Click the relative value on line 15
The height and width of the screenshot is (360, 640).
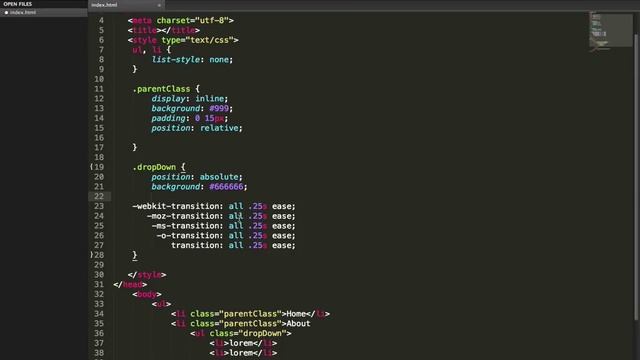(x=219, y=128)
